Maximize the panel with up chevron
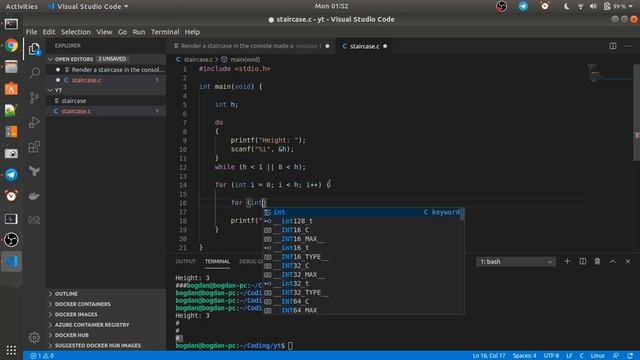The height and width of the screenshot is (360, 640). click(x=612, y=261)
